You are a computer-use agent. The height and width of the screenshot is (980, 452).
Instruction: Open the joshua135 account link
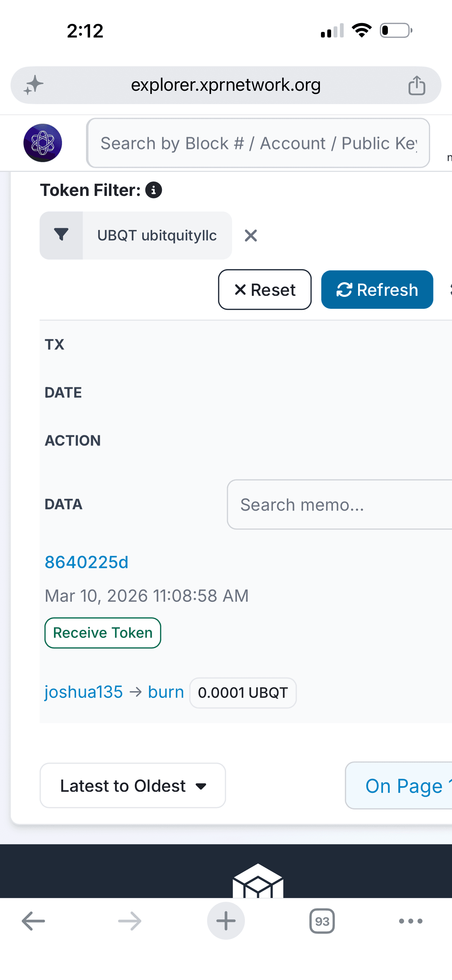pyautogui.click(x=84, y=692)
